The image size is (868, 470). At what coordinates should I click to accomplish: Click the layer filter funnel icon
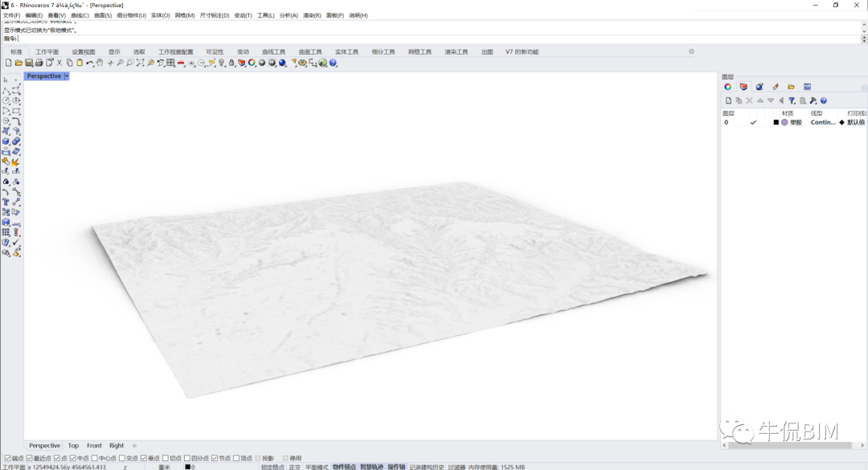tap(792, 100)
